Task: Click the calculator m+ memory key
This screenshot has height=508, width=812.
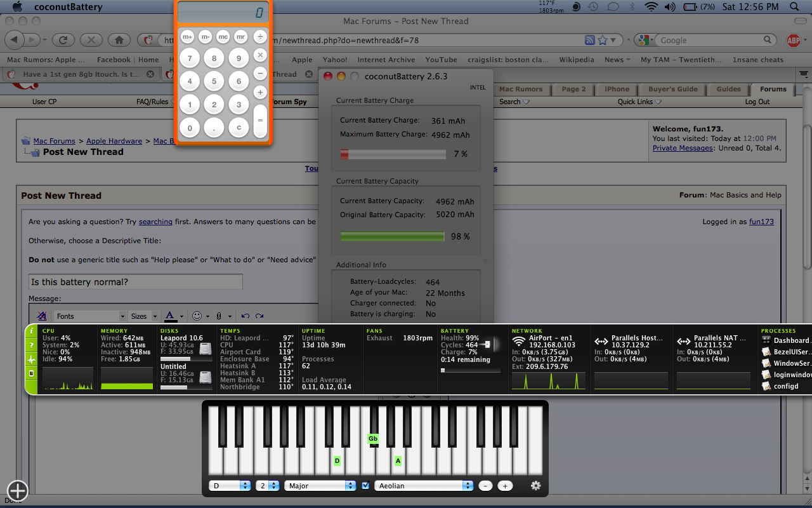Action: pos(188,37)
